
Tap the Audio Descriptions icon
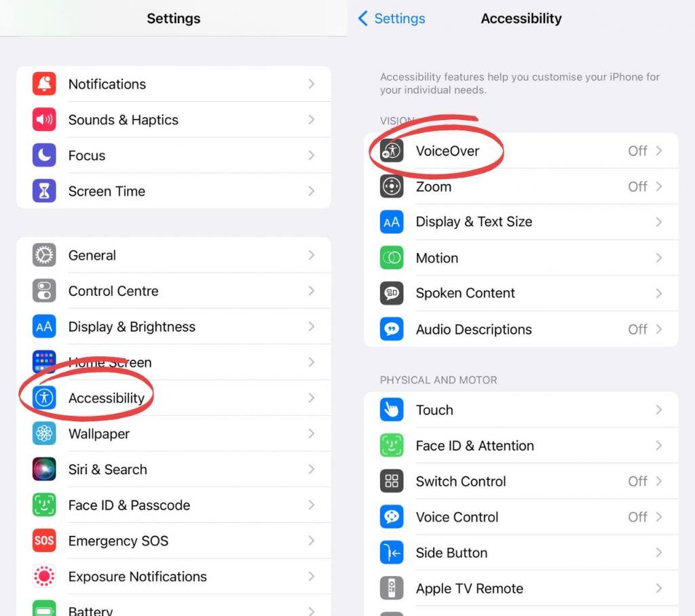(x=392, y=329)
